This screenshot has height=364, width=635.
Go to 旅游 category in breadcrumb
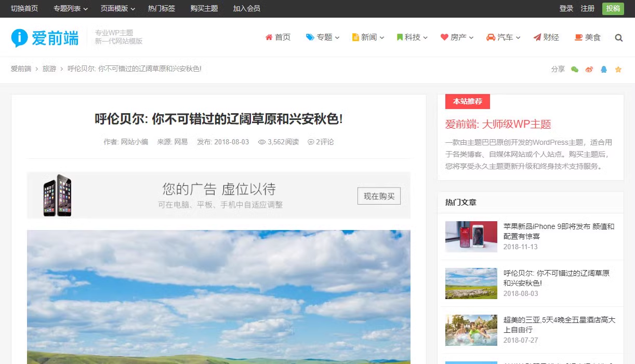coord(49,69)
